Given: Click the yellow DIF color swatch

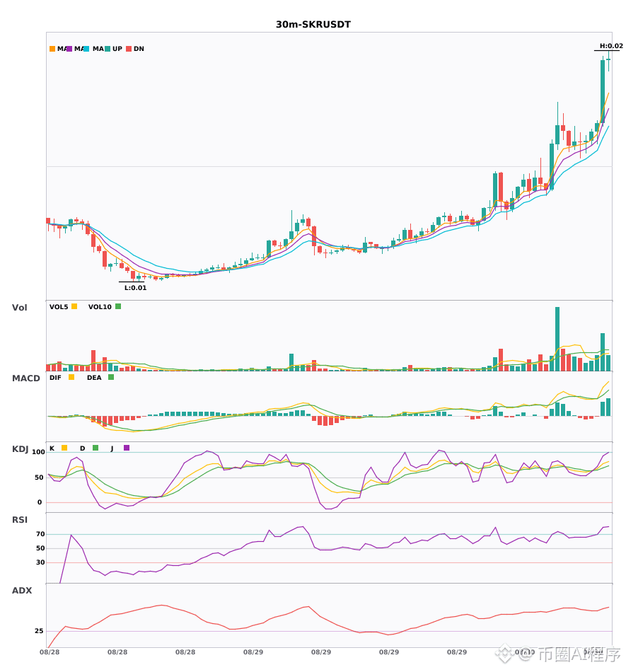Looking at the screenshot, I should [71, 377].
